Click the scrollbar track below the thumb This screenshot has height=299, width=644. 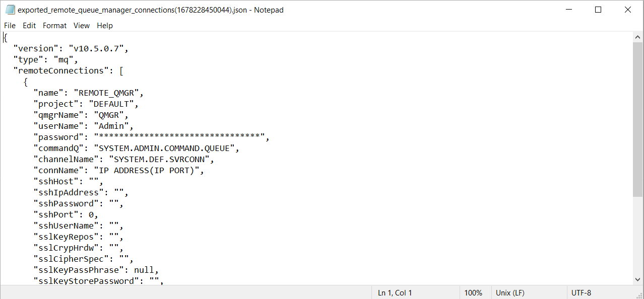click(x=637, y=235)
